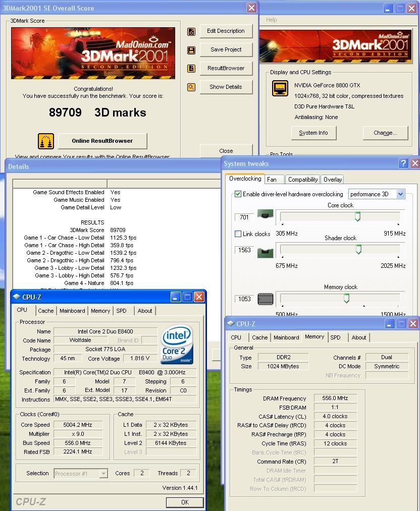Click the Save Project floppy icon

click(x=191, y=50)
